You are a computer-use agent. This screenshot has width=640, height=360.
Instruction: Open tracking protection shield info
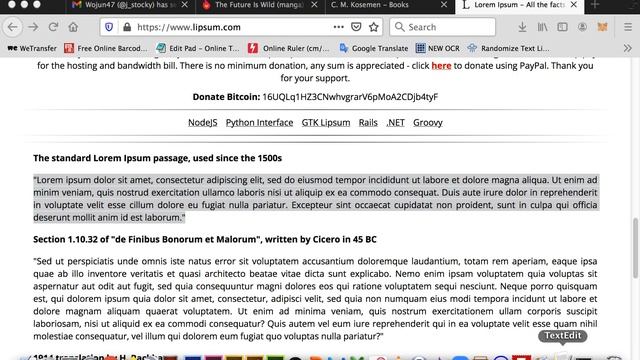(x=109, y=27)
